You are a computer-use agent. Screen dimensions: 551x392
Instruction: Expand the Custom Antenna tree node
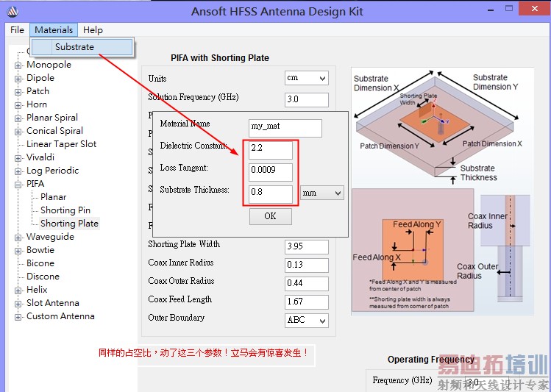pos(18,317)
